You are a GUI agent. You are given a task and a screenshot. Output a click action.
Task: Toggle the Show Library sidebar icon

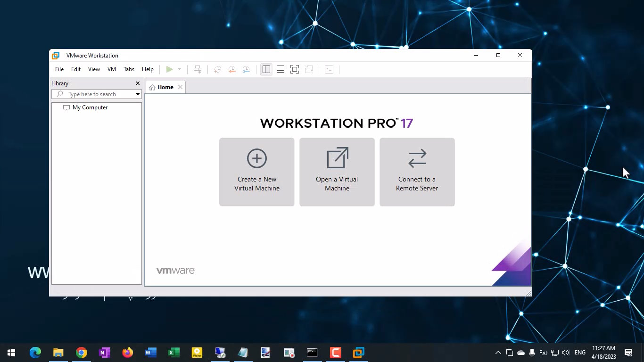pyautogui.click(x=266, y=69)
